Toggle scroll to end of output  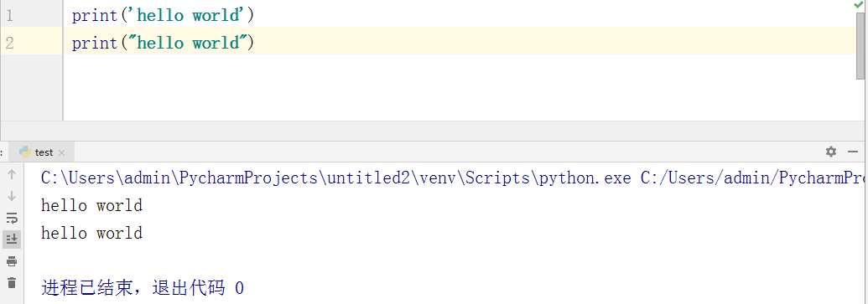(12, 240)
